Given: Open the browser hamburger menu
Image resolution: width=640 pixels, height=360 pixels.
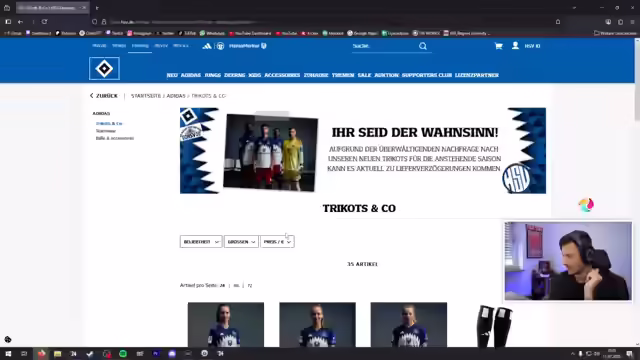Looking at the screenshot, I should pyautogui.click(x=632, y=22).
